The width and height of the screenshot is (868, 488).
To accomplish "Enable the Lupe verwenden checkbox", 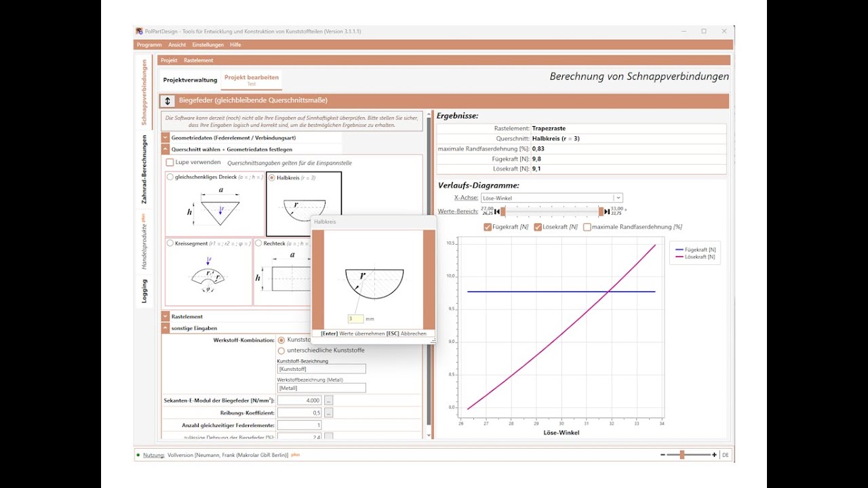I will click(170, 162).
